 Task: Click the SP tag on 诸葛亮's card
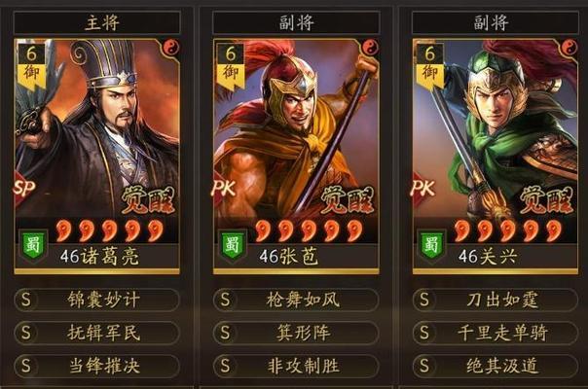tap(24, 188)
